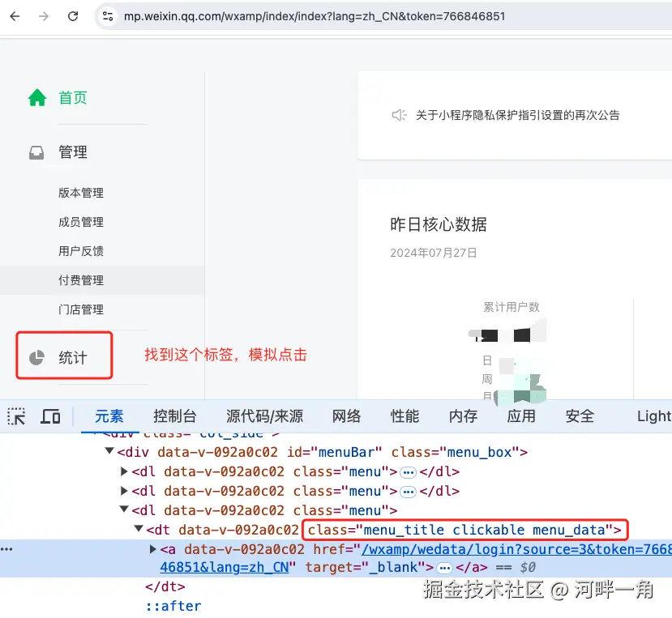Switch to the Lighthouse DevTools tab
This screenshot has width=672, height=618.
(654, 416)
